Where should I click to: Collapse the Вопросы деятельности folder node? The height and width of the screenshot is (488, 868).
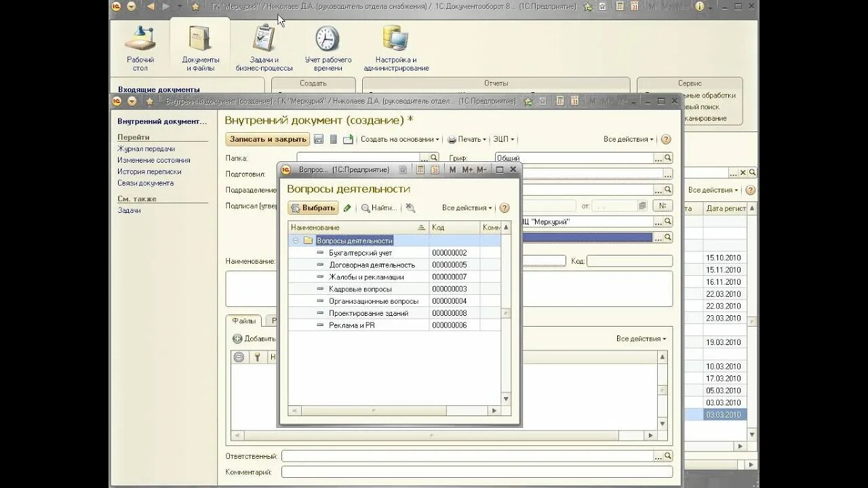(296, 241)
